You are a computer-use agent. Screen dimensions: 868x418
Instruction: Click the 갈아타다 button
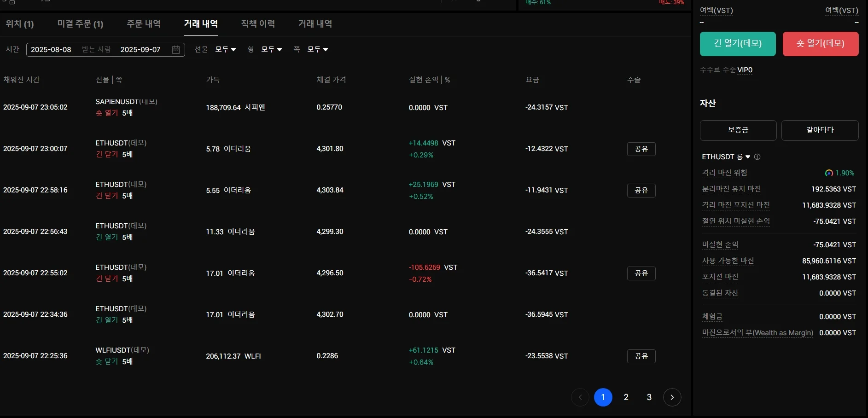pos(820,130)
